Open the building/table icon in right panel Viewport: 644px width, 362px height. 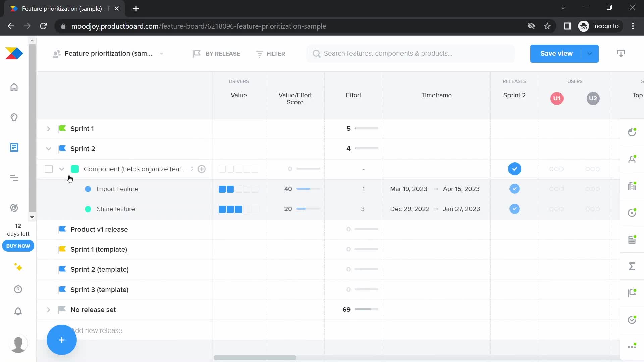coord(632,239)
